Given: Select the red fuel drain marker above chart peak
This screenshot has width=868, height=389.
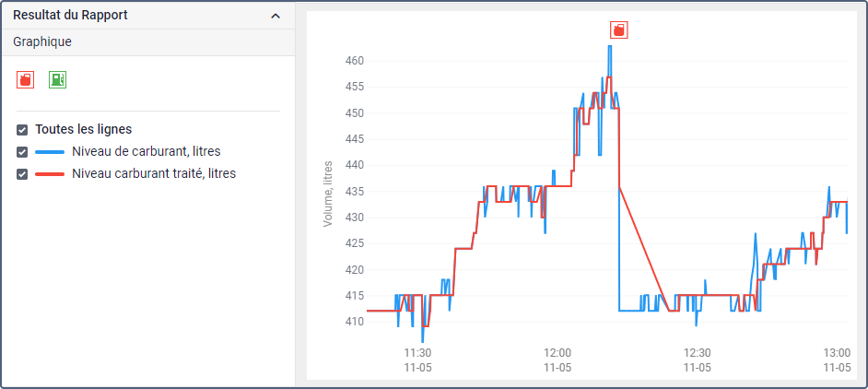Looking at the screenshot, I should coord(619,29).
